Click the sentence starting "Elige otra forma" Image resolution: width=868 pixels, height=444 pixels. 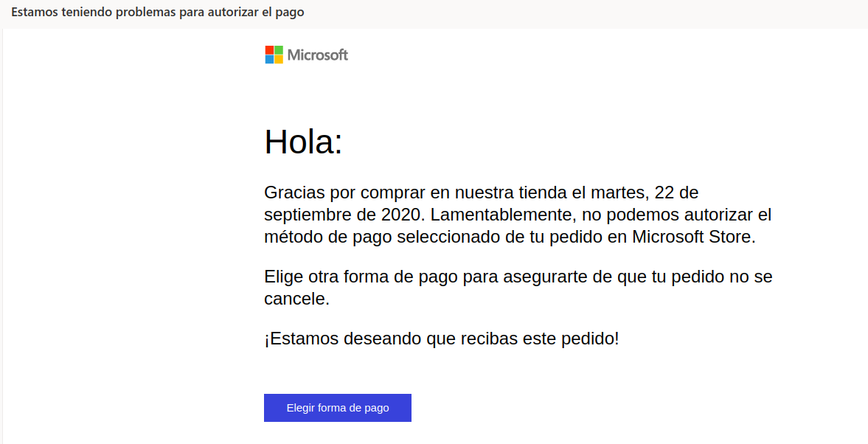click(x=518, y=277)
